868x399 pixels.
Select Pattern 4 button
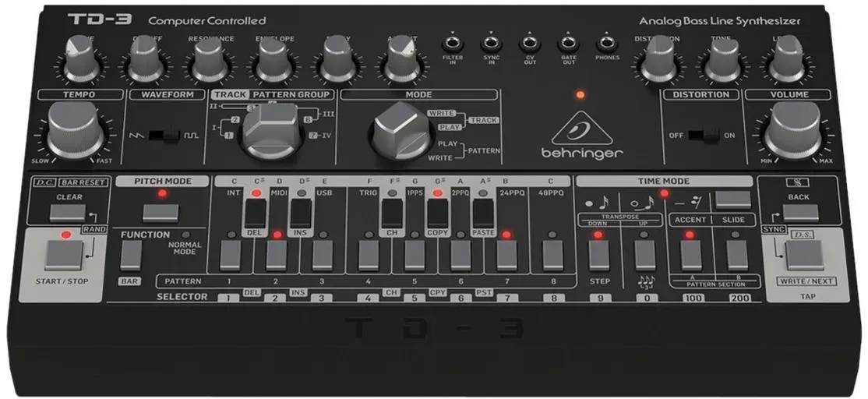(x=369, y=256)
